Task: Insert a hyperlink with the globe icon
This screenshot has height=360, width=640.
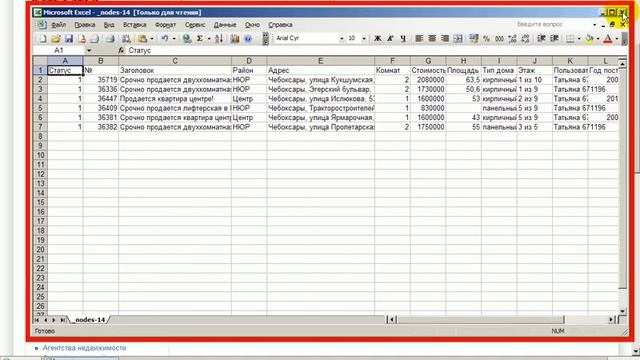Action: pos(187,39)
